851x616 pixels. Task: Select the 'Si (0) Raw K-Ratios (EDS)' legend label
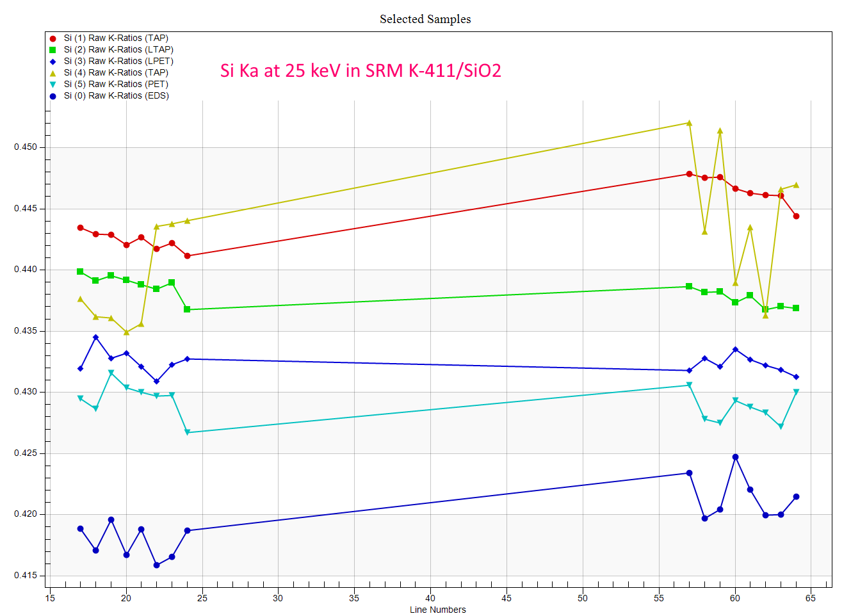pyautogui.click(x=116, y=96)
